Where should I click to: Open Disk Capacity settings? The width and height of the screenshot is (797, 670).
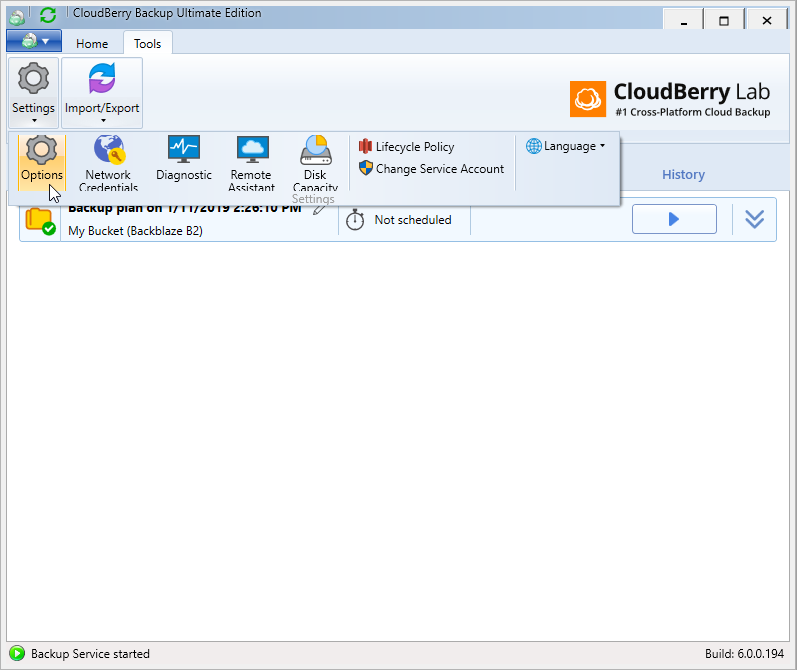(315, 162)
